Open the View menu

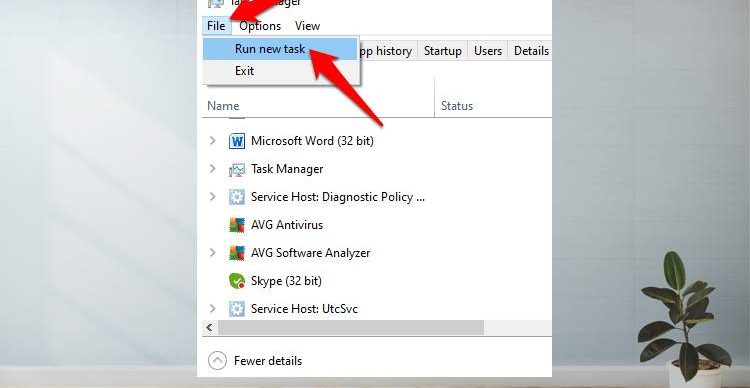pos(307,26)
